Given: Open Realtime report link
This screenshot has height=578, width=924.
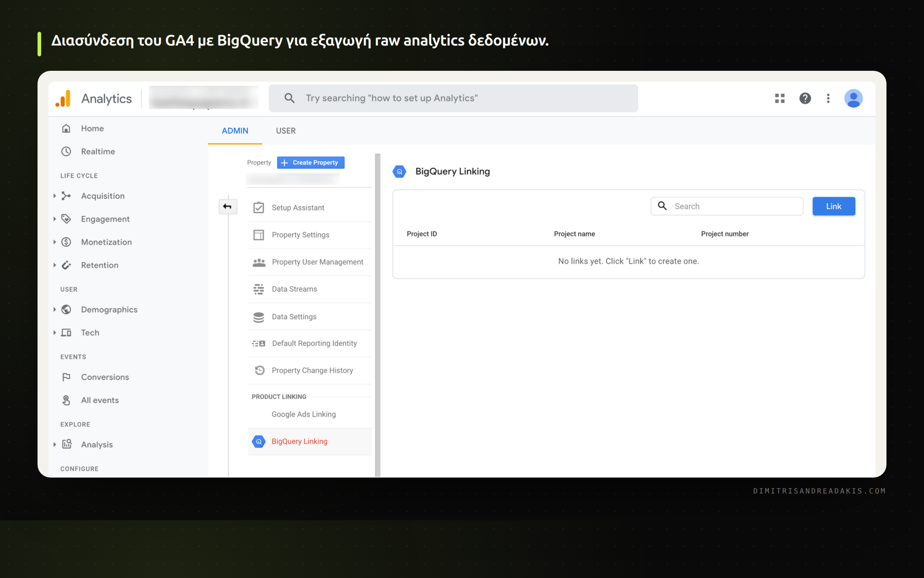Looking at the screenshot, I should [98, 151].
